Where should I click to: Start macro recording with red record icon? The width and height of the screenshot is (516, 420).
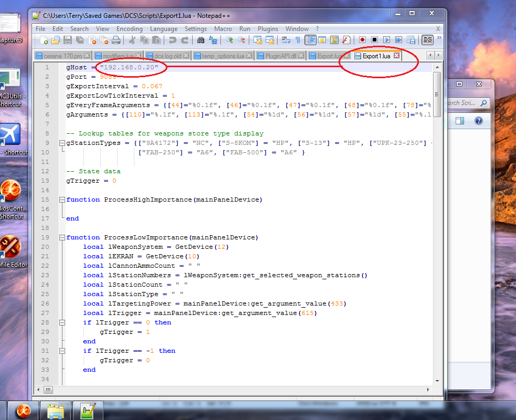tap(362, 40)
